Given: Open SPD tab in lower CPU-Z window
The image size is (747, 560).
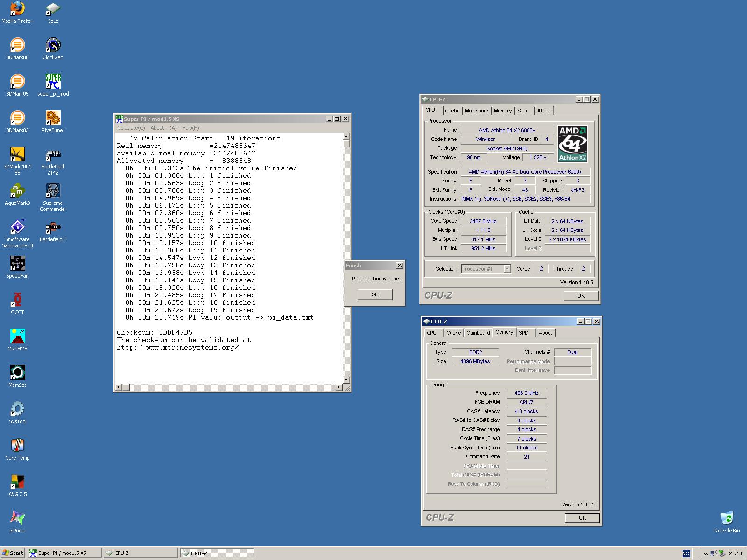Looking at the screenshot, I should coord(524,333).
